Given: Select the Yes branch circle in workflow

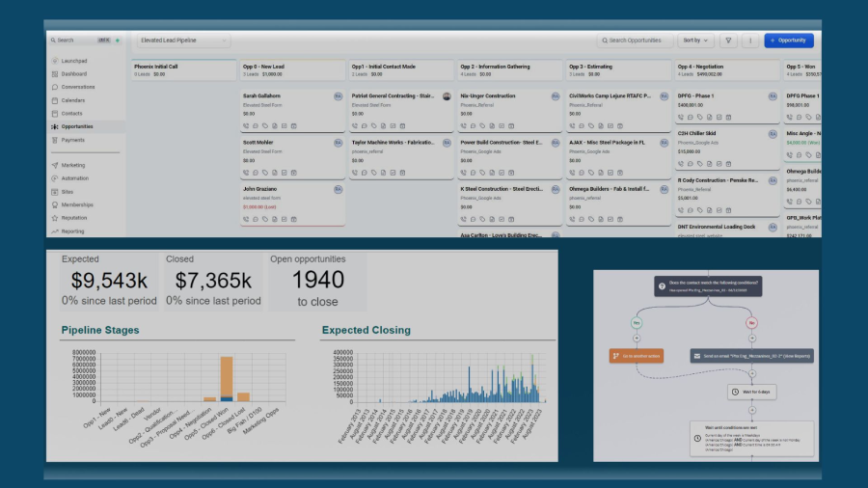Looking at the screenshot, I should (637, 320).
